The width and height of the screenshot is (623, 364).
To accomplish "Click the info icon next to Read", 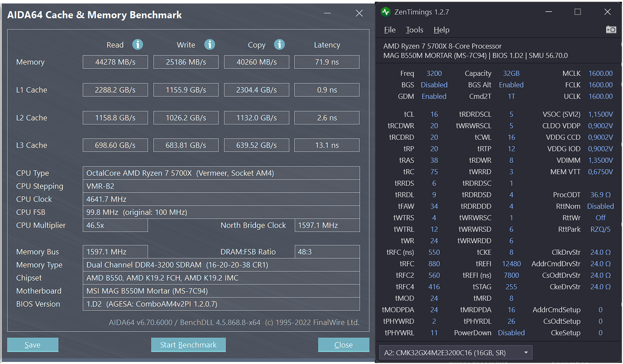I will click(137, 45).
